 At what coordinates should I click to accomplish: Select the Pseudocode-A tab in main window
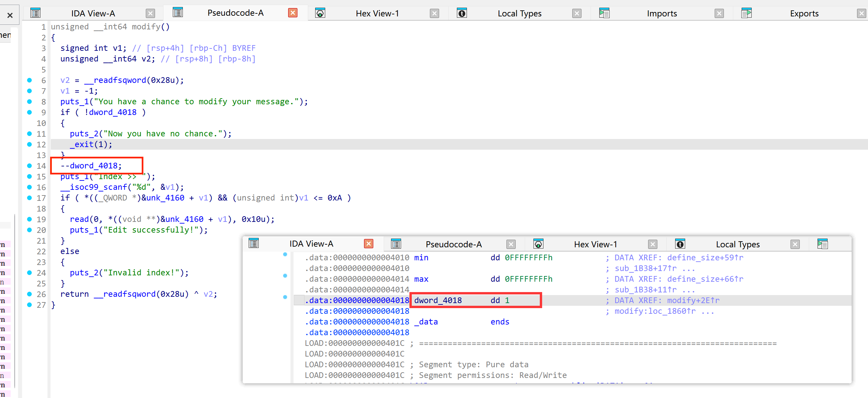(236, 13)
